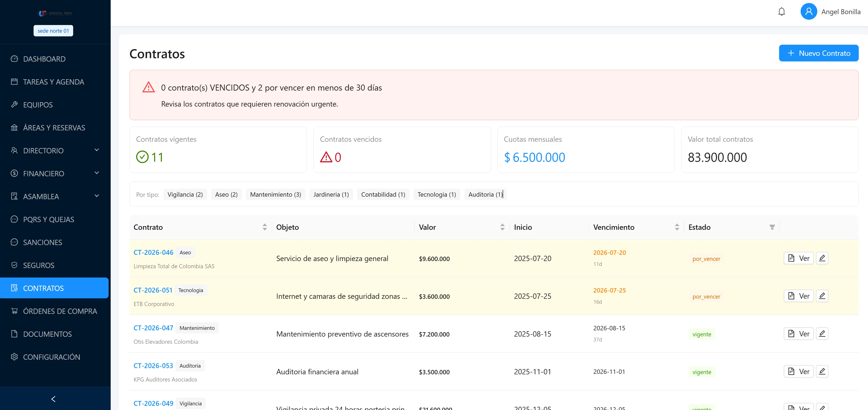Create a Nuevo Contrato
Viewport: 868px width, 410px height.
(x=818, y=53)
